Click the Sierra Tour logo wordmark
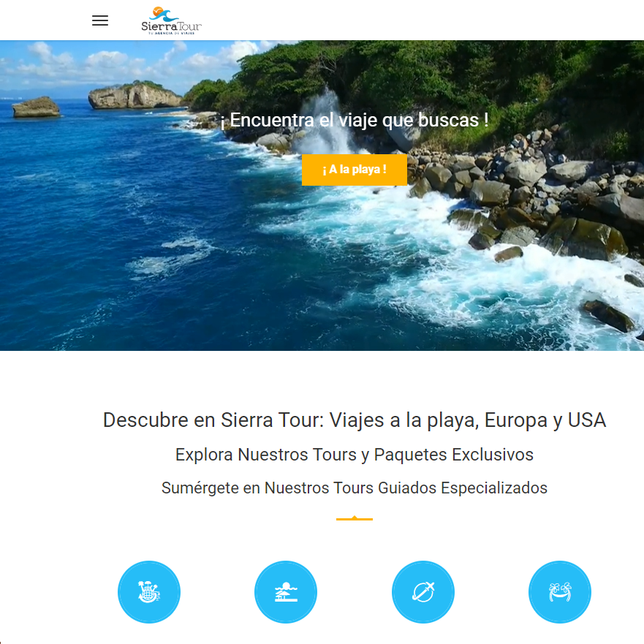The height and width of the screenshot is (644, 644). coord(171,26)
